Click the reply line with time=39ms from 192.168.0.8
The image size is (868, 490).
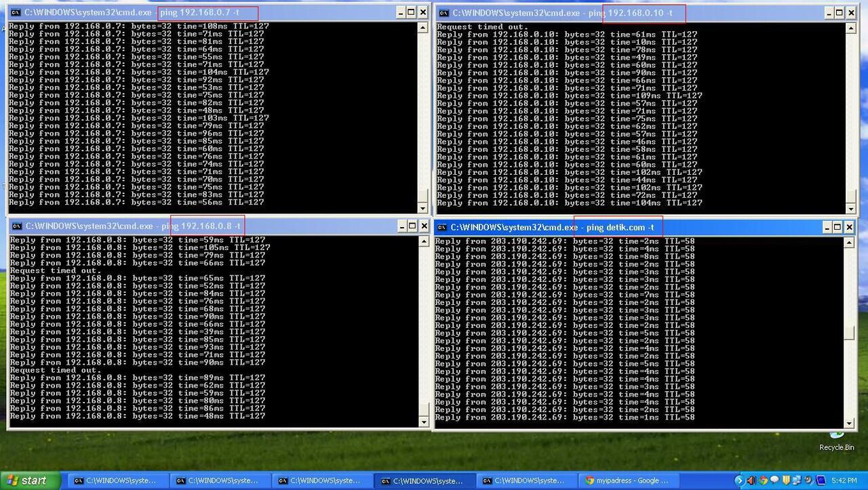[138, 332]
